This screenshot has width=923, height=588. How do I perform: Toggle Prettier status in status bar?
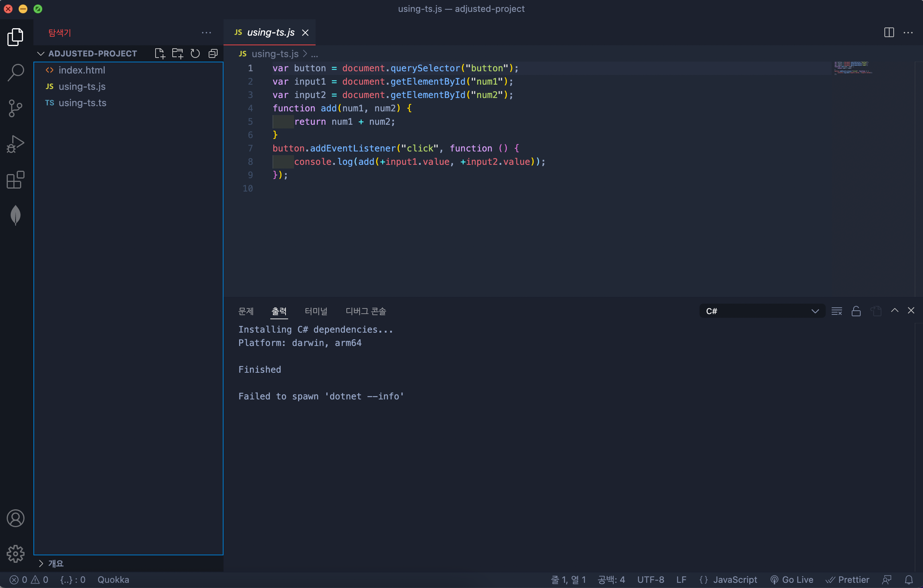(848, 579)
